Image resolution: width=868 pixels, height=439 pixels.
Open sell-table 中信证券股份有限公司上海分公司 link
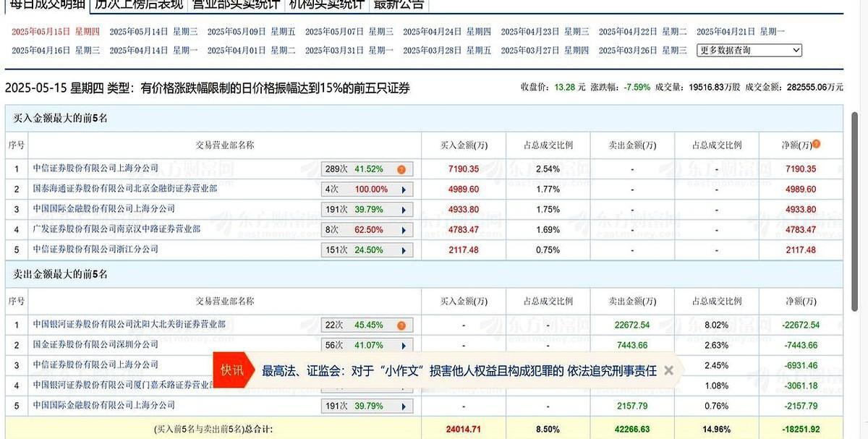click(x=95, y=365)
